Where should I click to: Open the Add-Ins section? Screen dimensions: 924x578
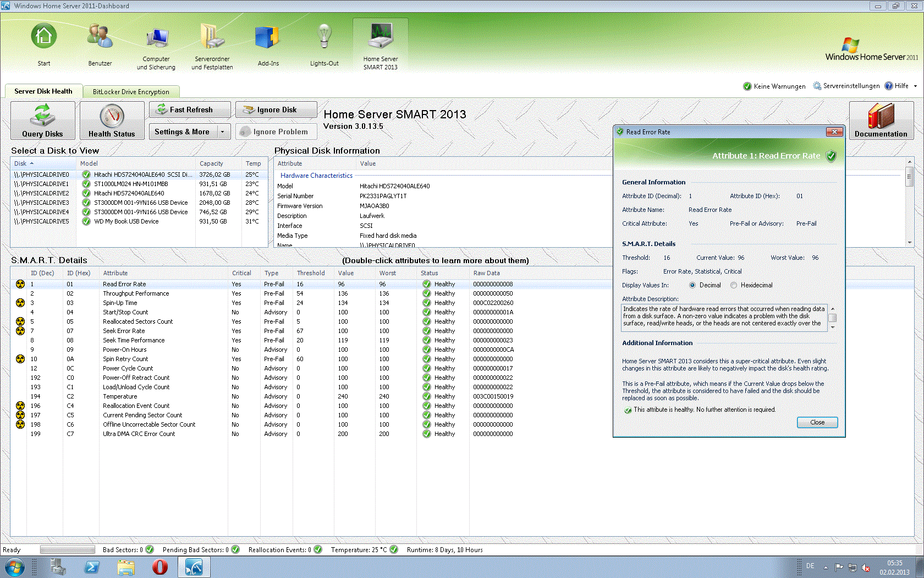[268, 45]
